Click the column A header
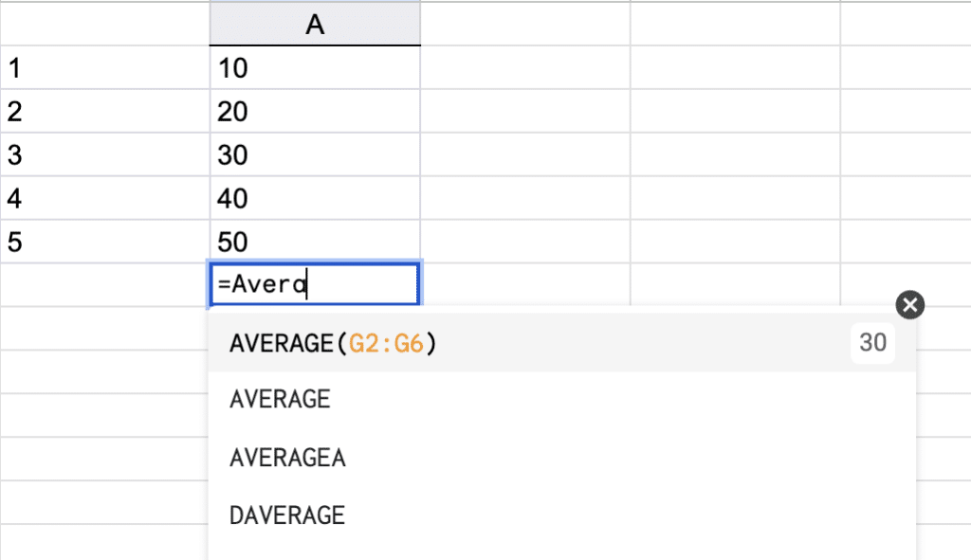The width and height of the screenshot is (971, 560). [315, 26]
